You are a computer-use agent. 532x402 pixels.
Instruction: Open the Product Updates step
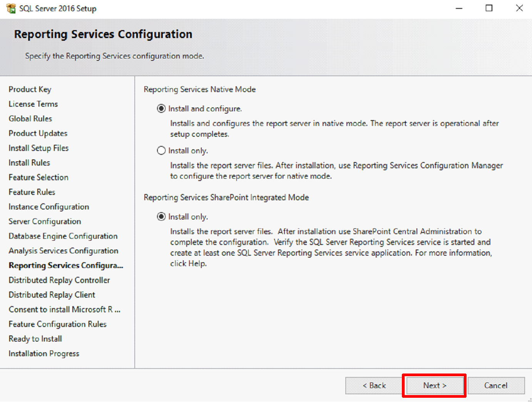pos(38,133)
